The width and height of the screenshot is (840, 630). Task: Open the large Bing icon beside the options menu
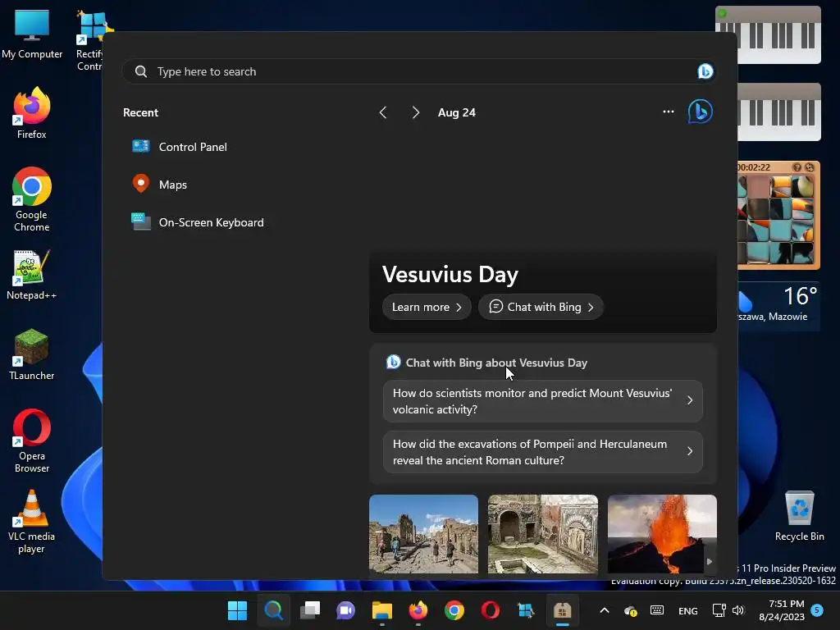point(701,112)
